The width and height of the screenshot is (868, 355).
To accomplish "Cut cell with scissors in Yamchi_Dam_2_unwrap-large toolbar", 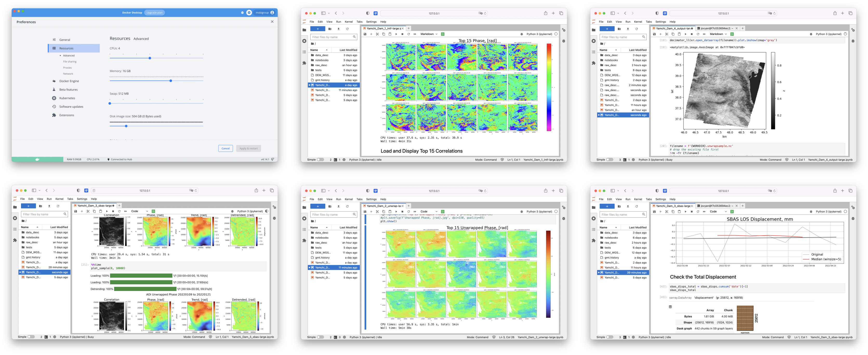I will click(x=377, y=212).
